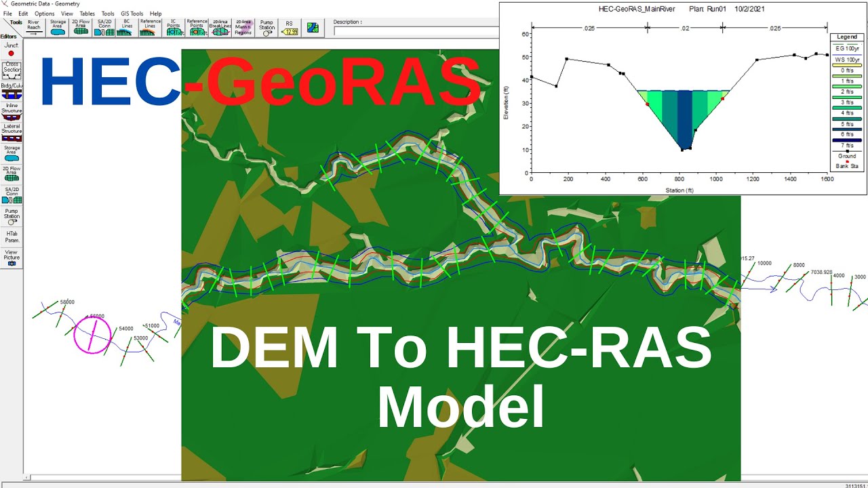Click the cross section label 10000
Screen dimensions: 868x488
(764, 263)
